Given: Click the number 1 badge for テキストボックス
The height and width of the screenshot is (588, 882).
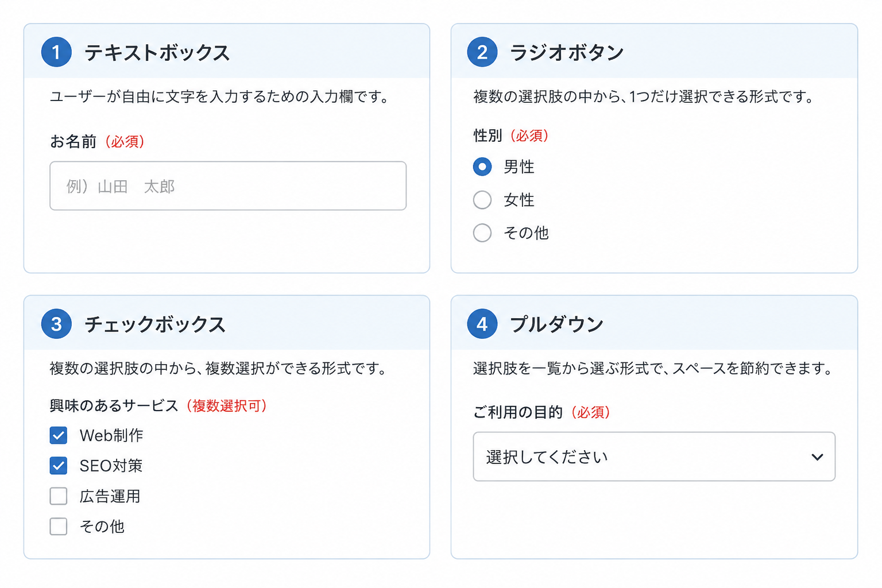Looking at the screenshot, I should pos(56,52).
